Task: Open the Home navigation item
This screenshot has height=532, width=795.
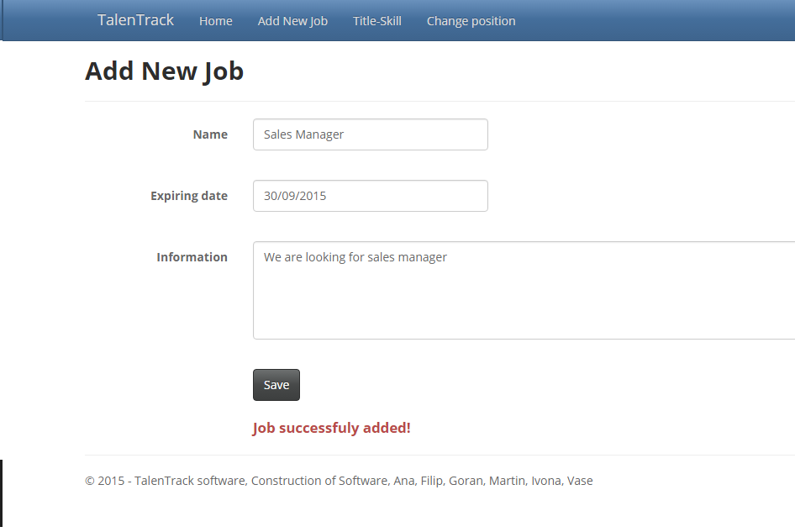Action: [x=216, y=21]
